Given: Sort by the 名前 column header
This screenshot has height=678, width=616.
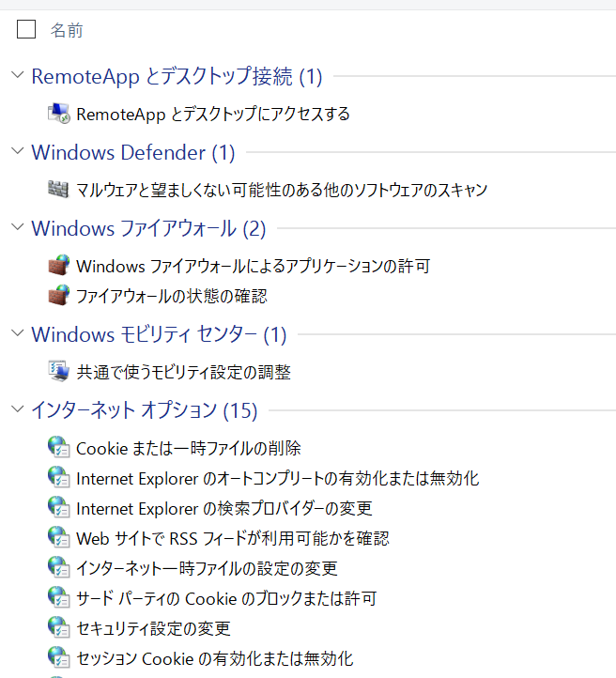Looking at the screenshot, I should 67,30.
